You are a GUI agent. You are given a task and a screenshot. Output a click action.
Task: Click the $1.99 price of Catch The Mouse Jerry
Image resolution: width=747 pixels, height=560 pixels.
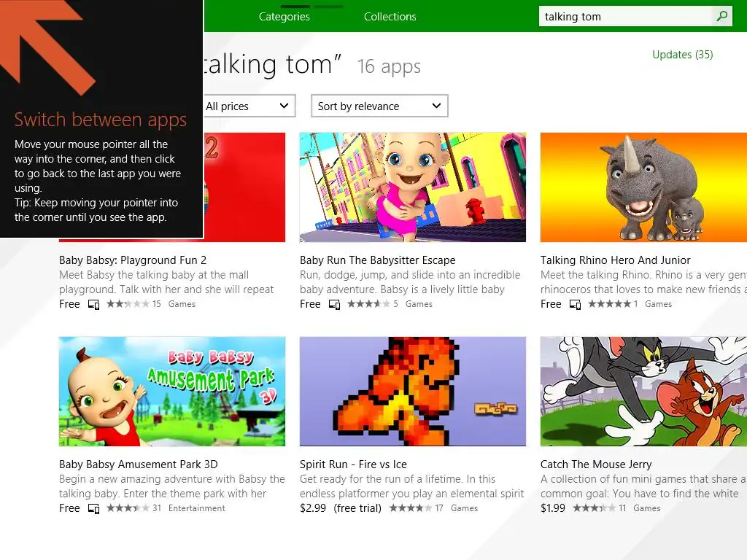click(x=553, y=508)
